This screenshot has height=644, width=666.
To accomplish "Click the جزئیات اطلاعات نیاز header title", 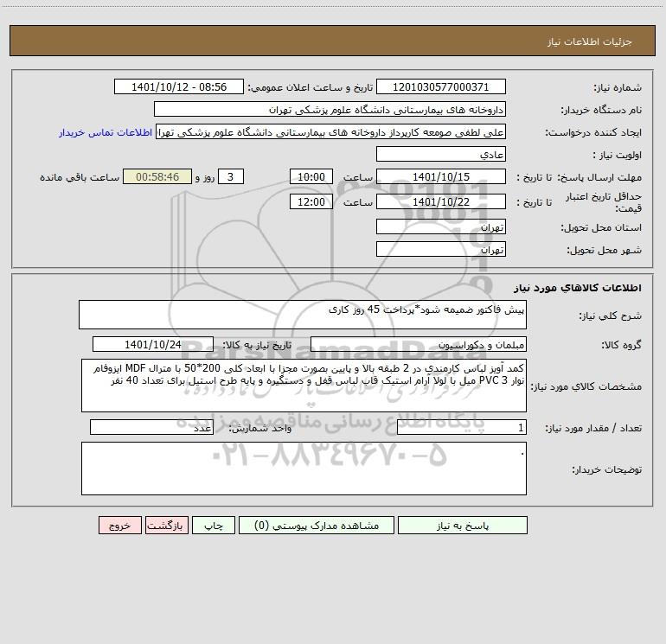I will 590,41.
